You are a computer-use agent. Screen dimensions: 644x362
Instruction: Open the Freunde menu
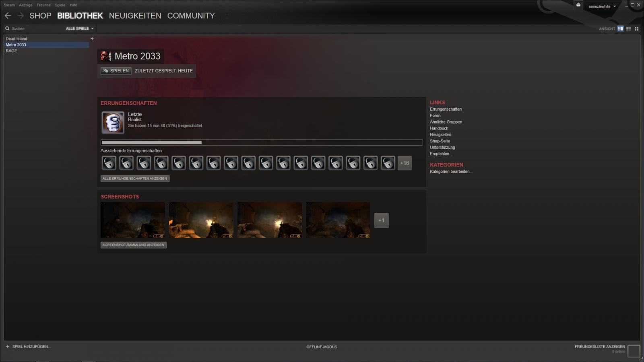pyautogui.click(x=43, y=5)
